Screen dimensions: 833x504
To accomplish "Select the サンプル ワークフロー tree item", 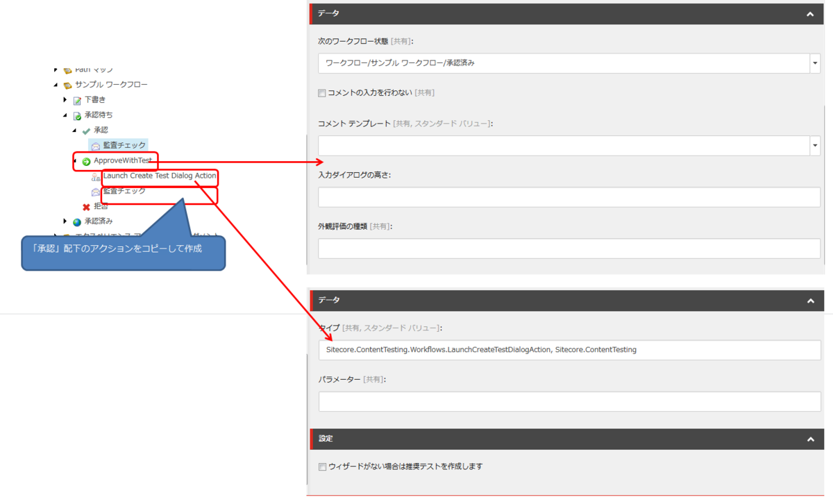I will pyautogui.click(x=111, y=85).
